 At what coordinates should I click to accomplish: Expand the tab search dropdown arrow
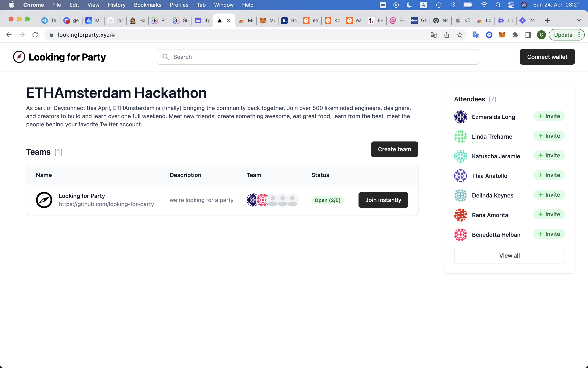(579, 20)
